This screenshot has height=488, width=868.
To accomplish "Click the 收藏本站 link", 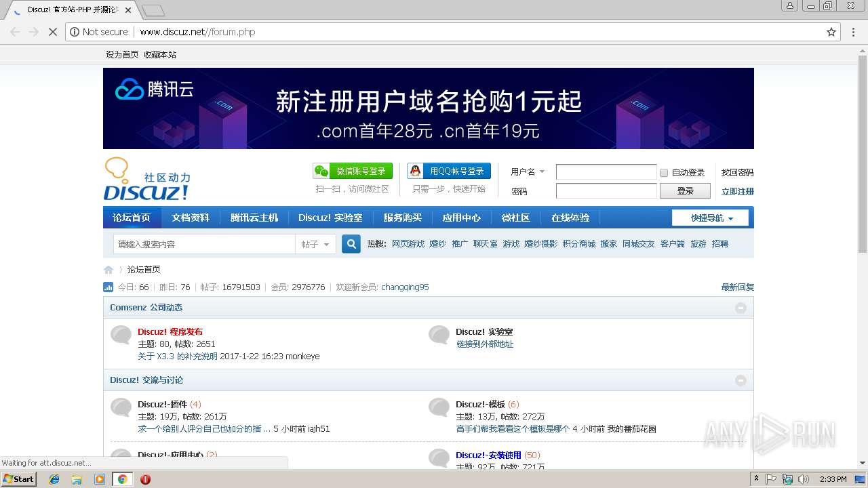I will pos(160,55).
